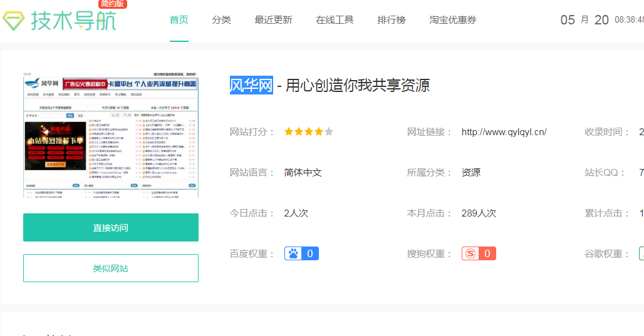Click the 类似网站 button
The height and width of the screenshot is (336, 644).
[x=111, y=268]
